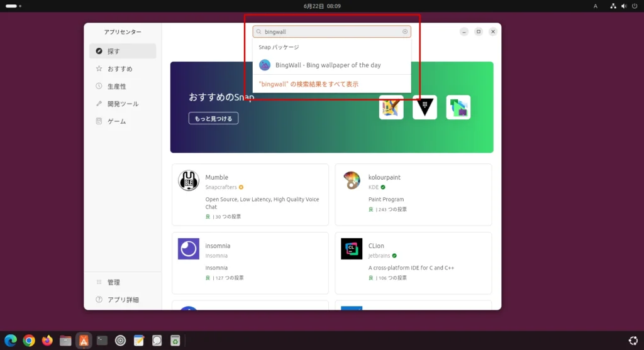
Task: Launch Microsoft Edge from the dock
Action: coord(11,341)
